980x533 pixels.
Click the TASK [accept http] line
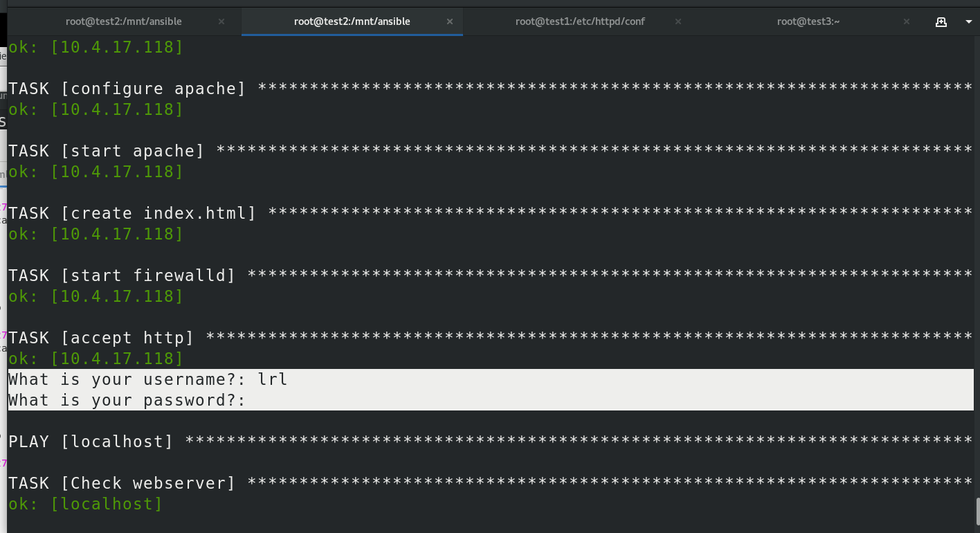click(490, 338)
